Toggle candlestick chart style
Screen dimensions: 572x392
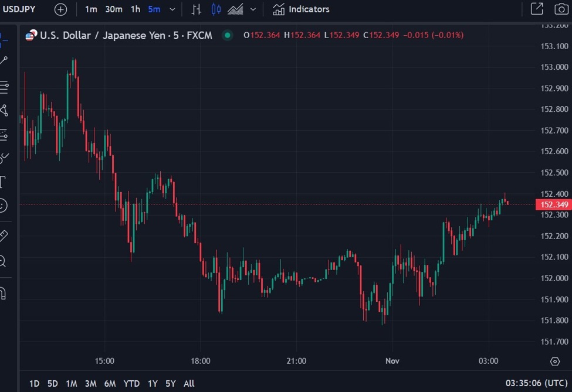tap(216, 9)
